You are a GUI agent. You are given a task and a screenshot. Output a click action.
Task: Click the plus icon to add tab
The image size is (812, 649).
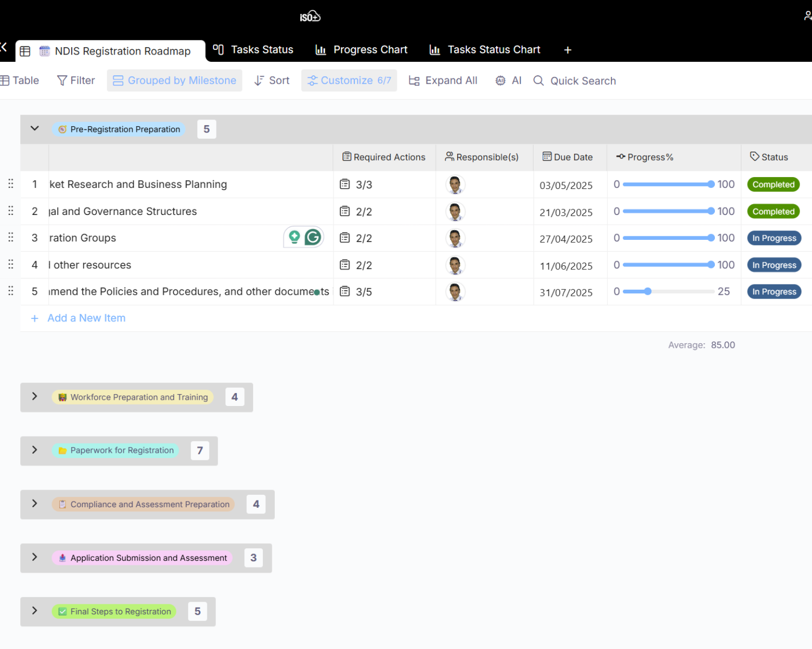pos(567,50)
